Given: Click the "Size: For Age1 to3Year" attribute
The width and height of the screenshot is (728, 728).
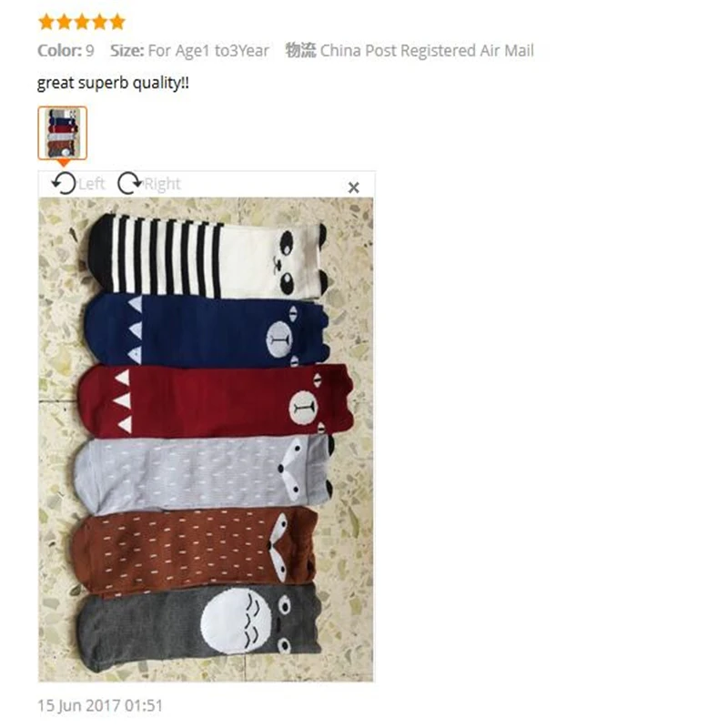Looking at the screenshot, I should [189, 51].
